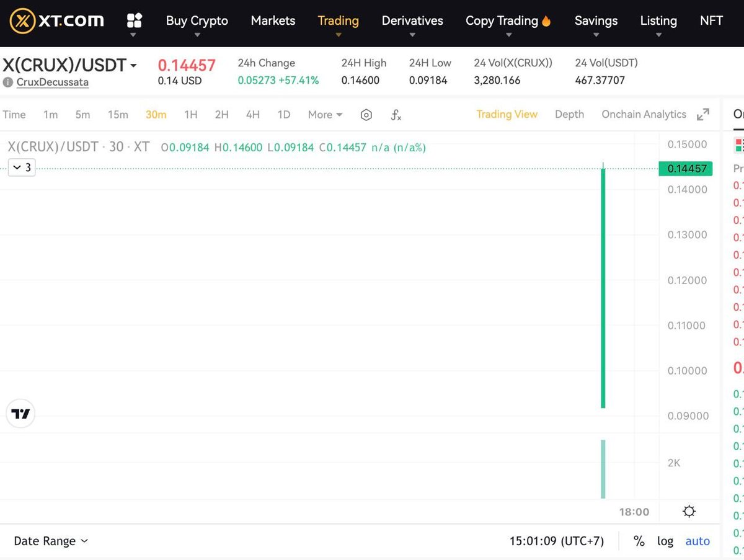Screen dimensions: 744x560
Task: Select the 1D chart interval
Action: pyautogui.click(x=283, y=115)
